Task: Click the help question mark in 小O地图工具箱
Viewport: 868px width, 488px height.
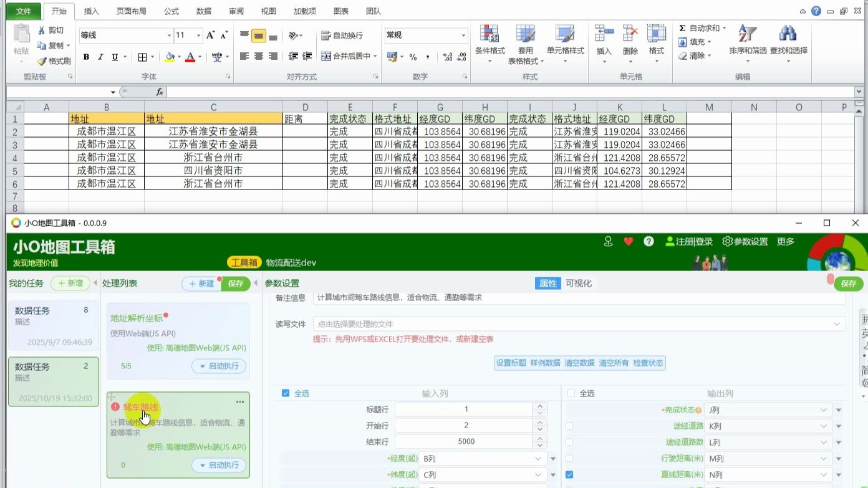Action: point(649,241)
